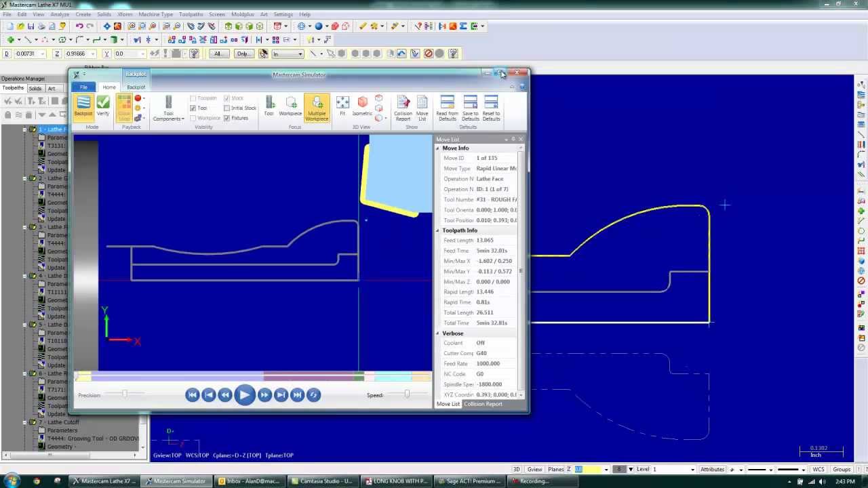The width and height of the screenshot is (868, 488).
Task: Open the Simulator File tab
Action: (83, 87)
